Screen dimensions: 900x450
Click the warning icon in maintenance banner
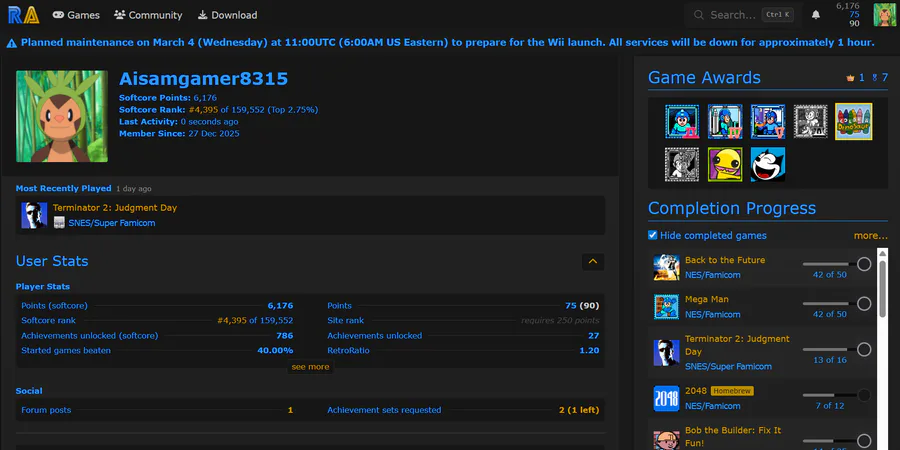point(12,42)
